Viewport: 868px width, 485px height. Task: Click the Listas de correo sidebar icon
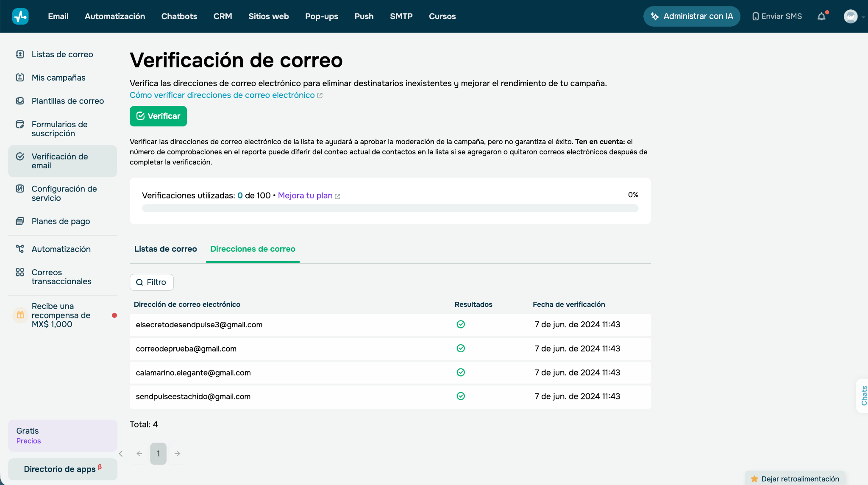click(x=20, y=54)
